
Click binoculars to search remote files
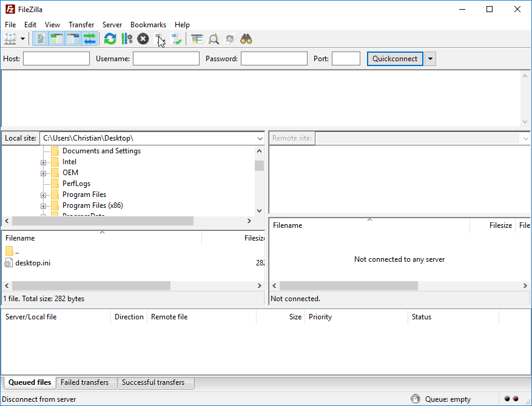point(246,39)
